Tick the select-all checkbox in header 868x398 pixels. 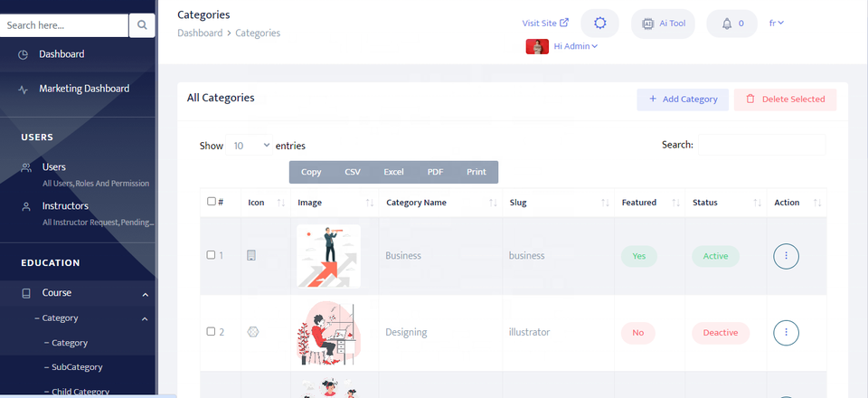(x=212, y=202)
